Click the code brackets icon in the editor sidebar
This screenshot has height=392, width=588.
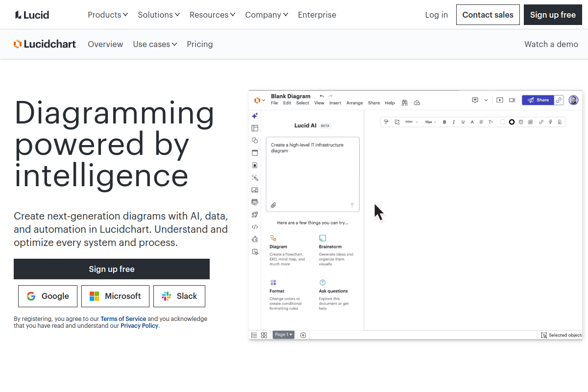pyautogui.click(x=255, y=227)
